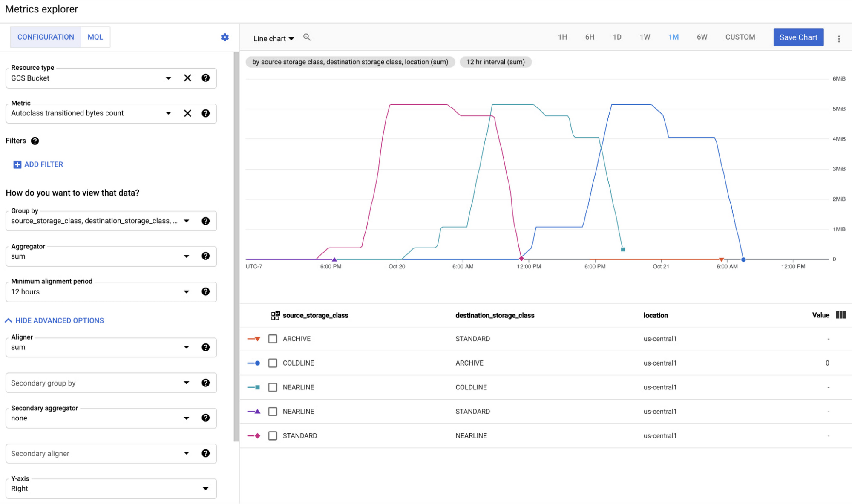Click the teal NEARLINE to COLDLINE legend marker
The height and width of the screenshot is (504, 852).
[254, 387]
